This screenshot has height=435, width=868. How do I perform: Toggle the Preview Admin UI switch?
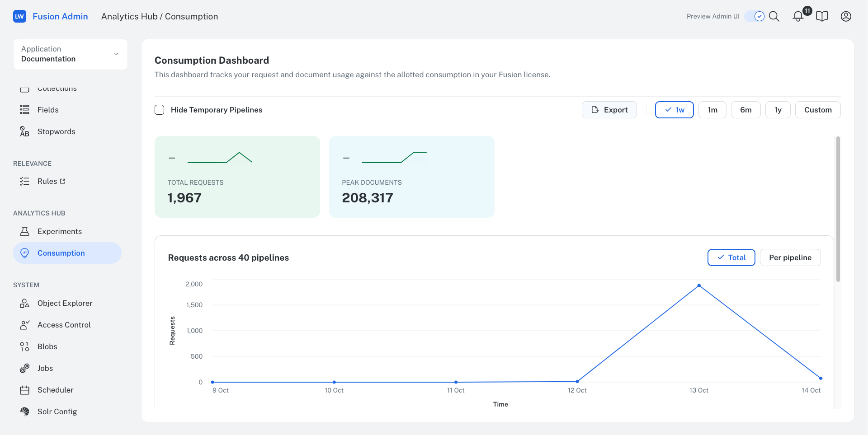755,16
